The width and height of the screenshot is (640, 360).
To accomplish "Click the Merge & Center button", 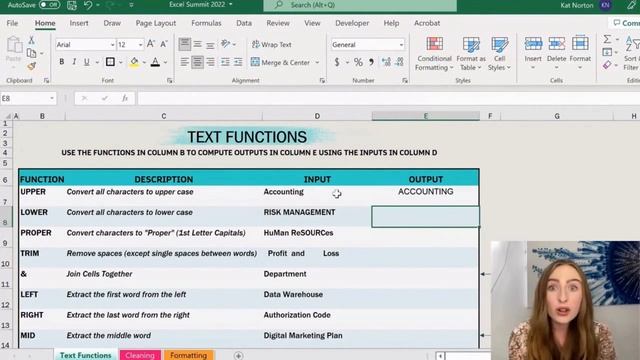I will pyautogui.click(x=280, y=62).
